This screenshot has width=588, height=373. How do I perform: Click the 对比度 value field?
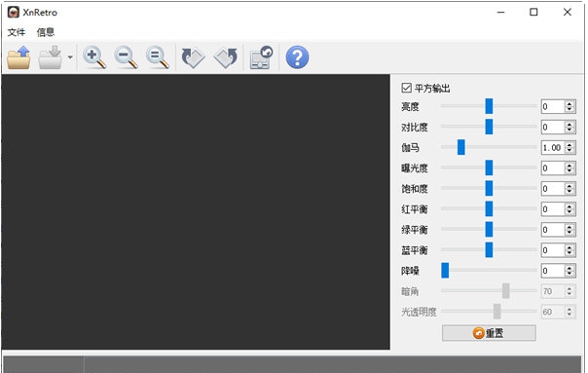(553, 128)
